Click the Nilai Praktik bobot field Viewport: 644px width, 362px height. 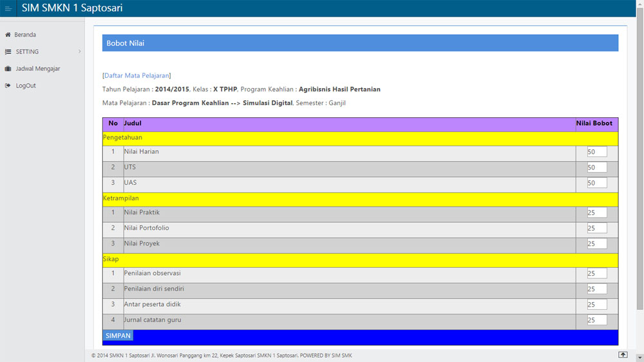click(596, 213)
